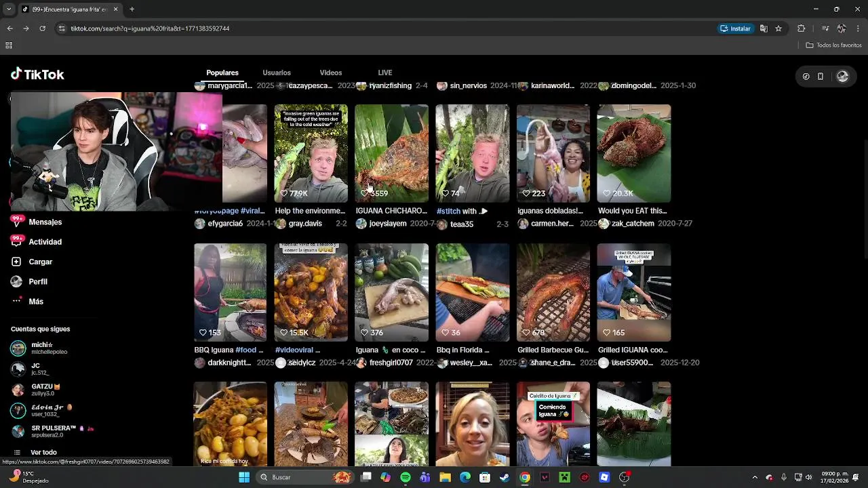Open Chrome three-dot menu
Screen dimensions: 868x488
click(x=858, y=28)
